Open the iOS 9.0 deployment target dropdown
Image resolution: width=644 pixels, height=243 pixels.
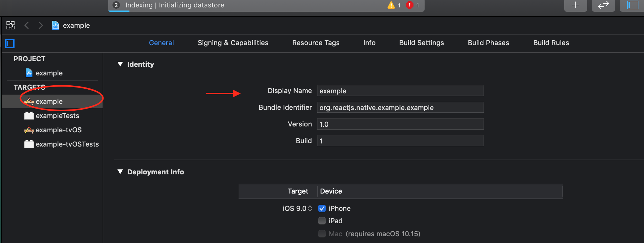[297, 208]
